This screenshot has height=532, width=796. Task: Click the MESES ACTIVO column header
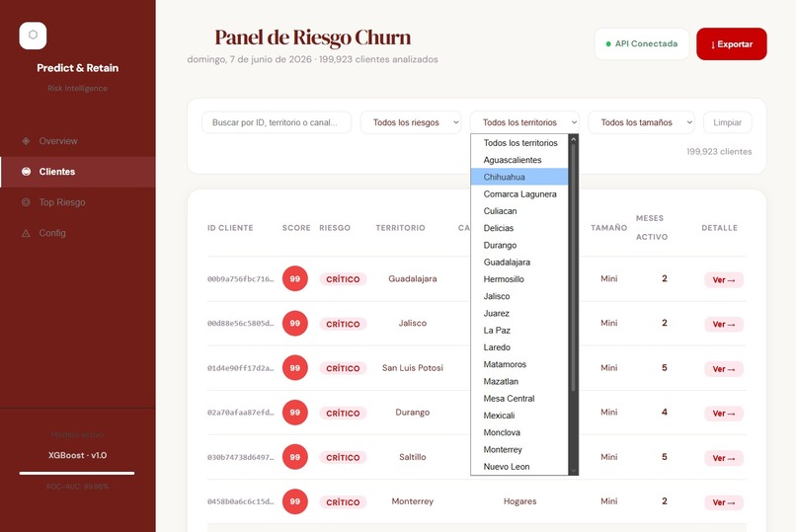652,227
